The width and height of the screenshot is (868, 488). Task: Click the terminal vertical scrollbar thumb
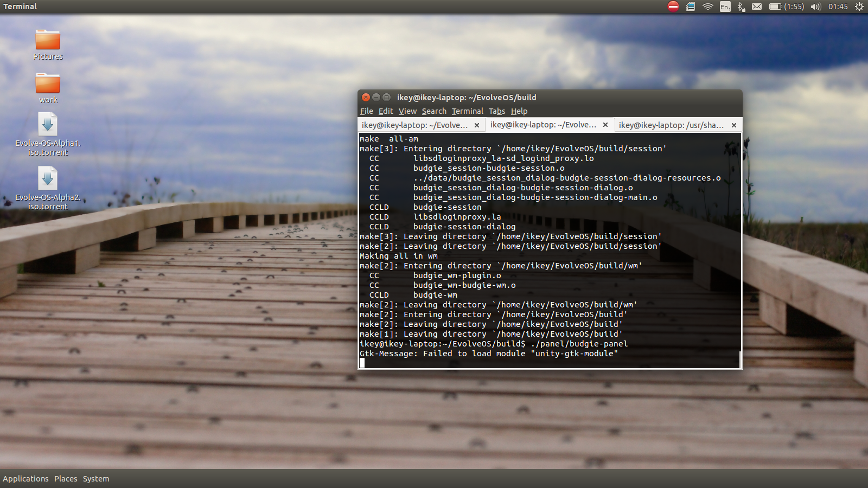click(x=740, y=359)
